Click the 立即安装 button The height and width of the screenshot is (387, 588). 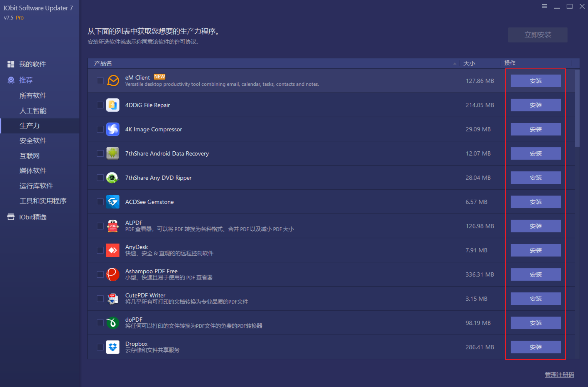tap(538, 35)
